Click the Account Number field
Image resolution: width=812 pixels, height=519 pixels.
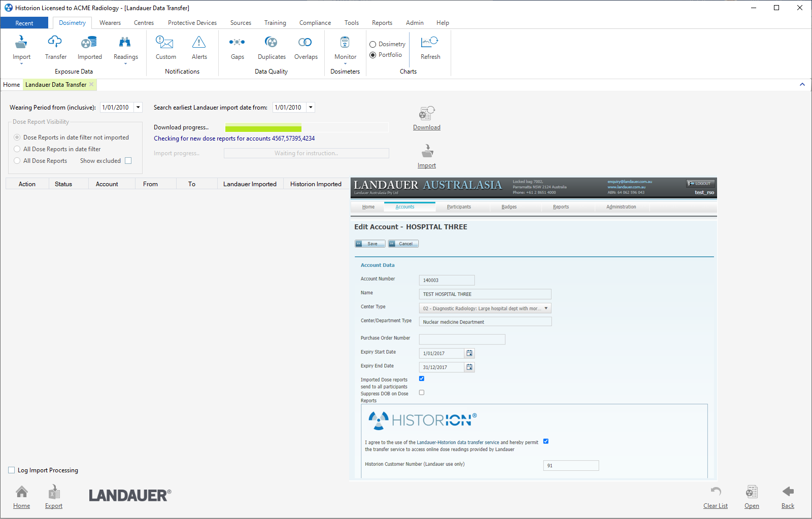tap(447, 280)
